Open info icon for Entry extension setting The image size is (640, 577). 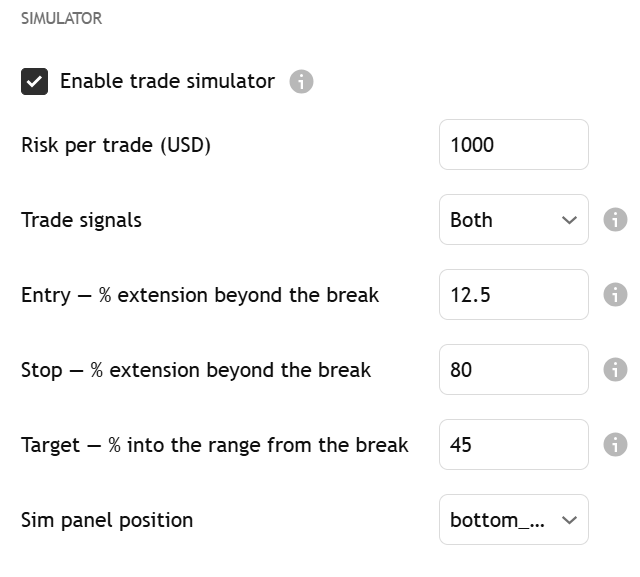[x=615, y=295]
